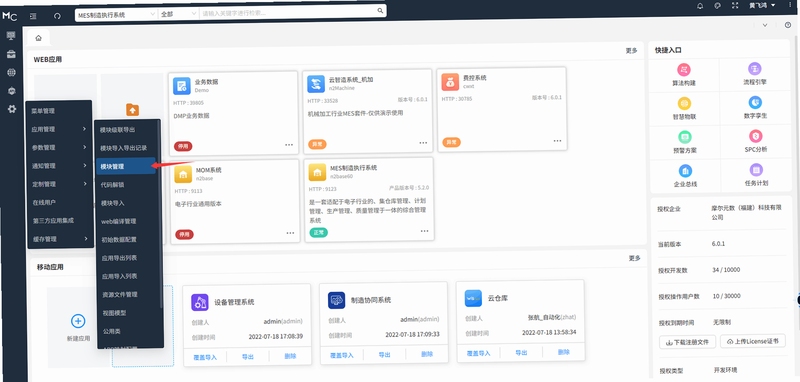Click the globe icon in left sidebar
Screen dimensions: 800x382
coord(11,72)
